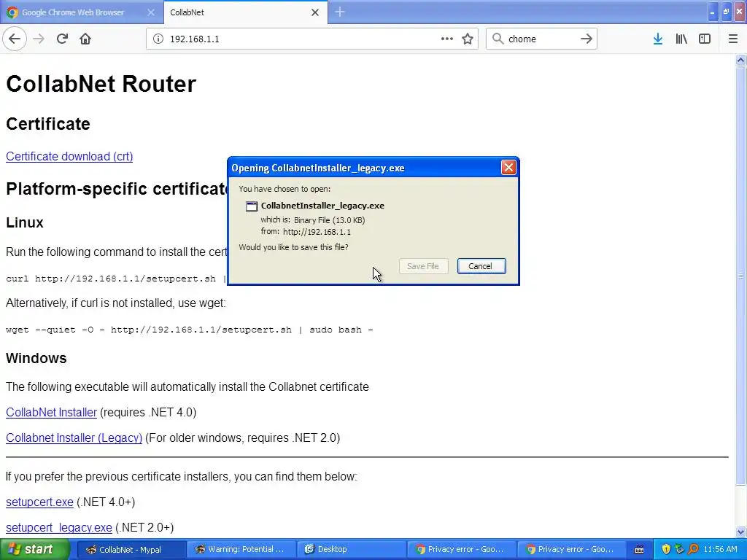Toggle the sidebar view icon
The width and height of the screenshot is (747, 560).
705,39
